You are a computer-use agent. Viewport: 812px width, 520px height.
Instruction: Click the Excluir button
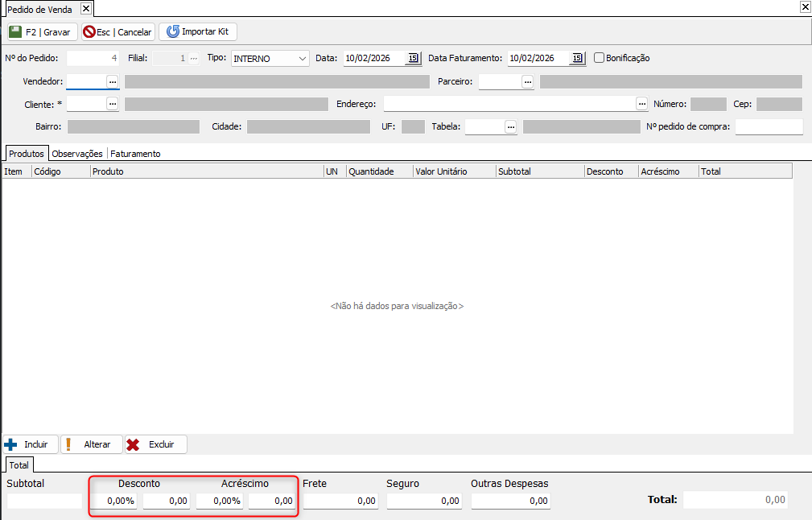[156, 444]
